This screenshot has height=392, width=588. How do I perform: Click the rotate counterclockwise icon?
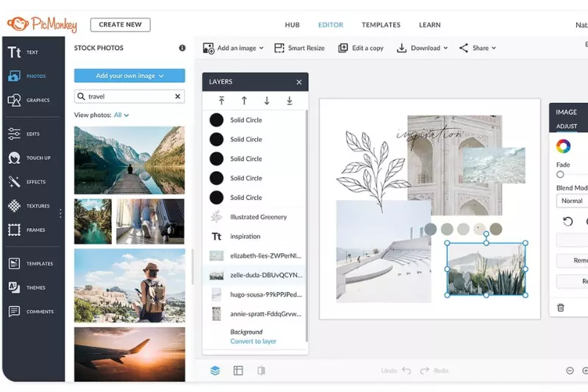[567, 221]
